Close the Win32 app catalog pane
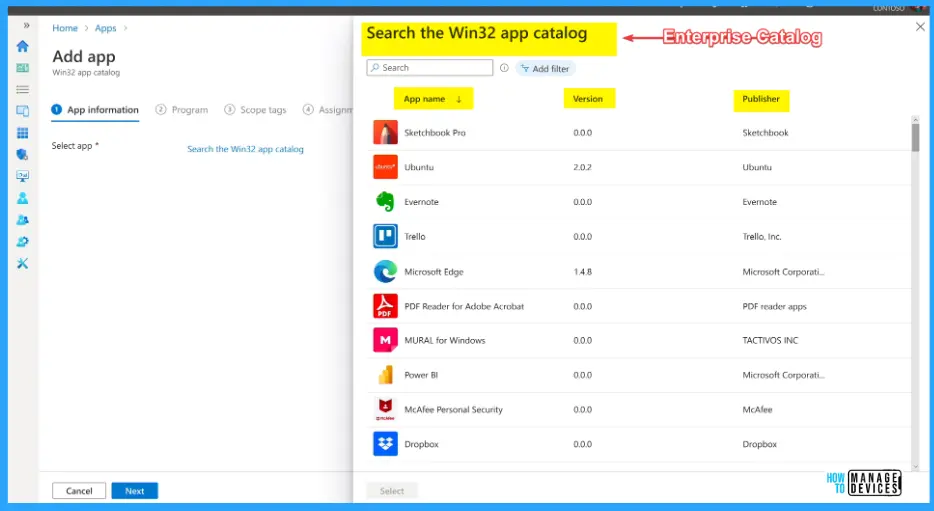Image resolution: width=934 pixels, height=511 pixels. pyautogui.click(x=920, y=27)
